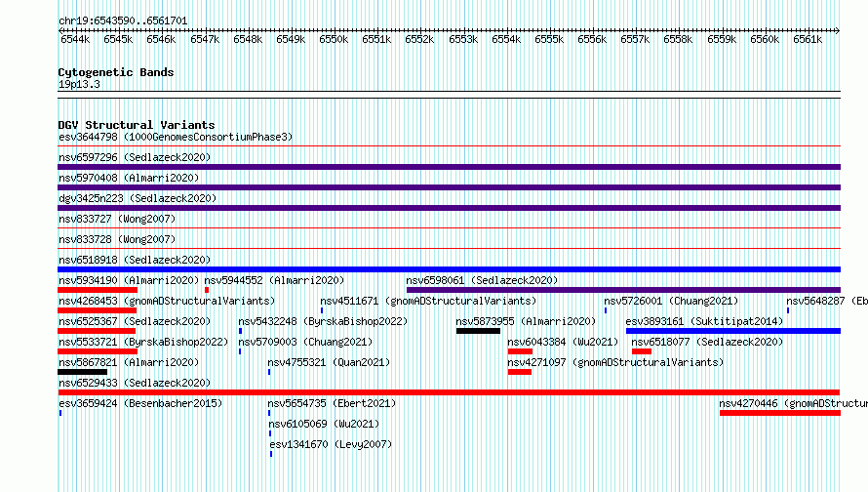Click nsv833727 (Wong2007) label
The height and width of the screenshot is (492, 868).
point(117,219)
